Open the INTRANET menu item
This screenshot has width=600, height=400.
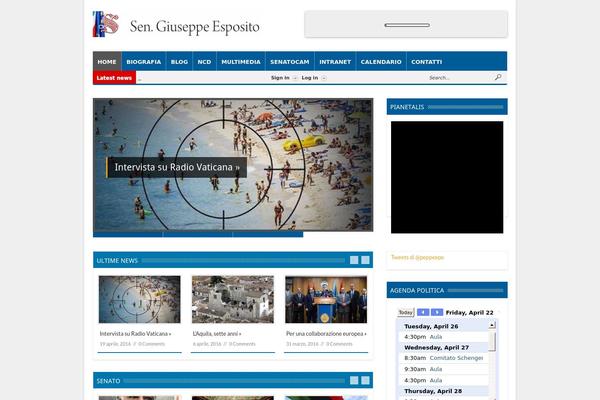click(x=335, y=61)
